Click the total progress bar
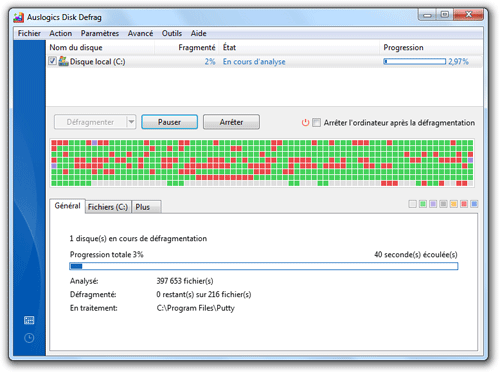 click(264, 266)
